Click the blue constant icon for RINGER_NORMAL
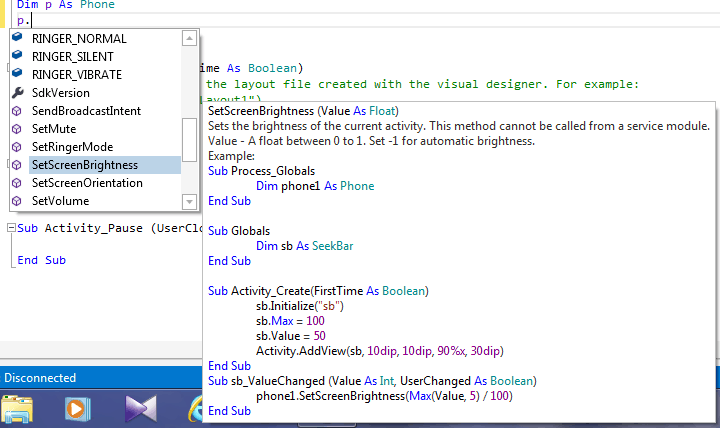The height and width of the screenshot is (428, 720). click(x=17, y=38)
